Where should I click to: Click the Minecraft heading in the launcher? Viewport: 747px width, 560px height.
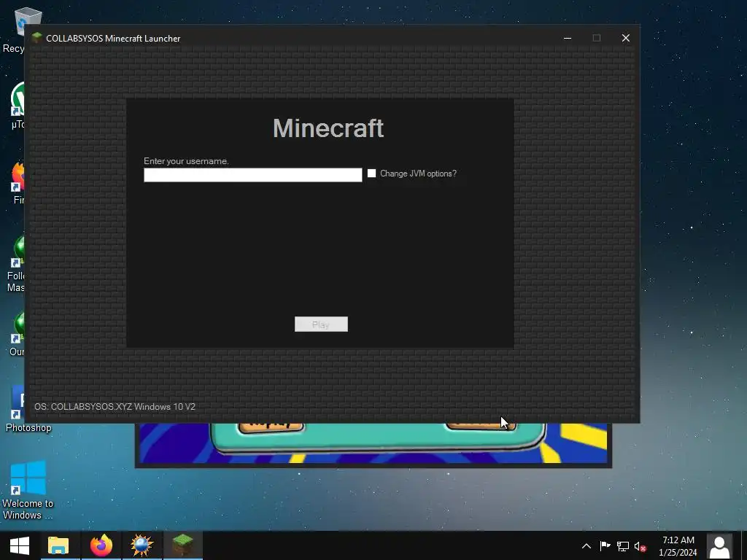328,128
